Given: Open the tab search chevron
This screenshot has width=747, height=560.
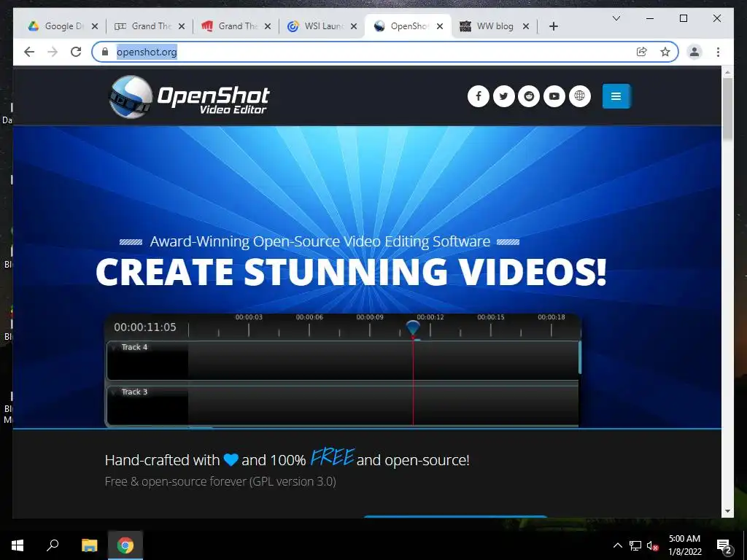Looking at the screenshot, I should click(616, 18).
